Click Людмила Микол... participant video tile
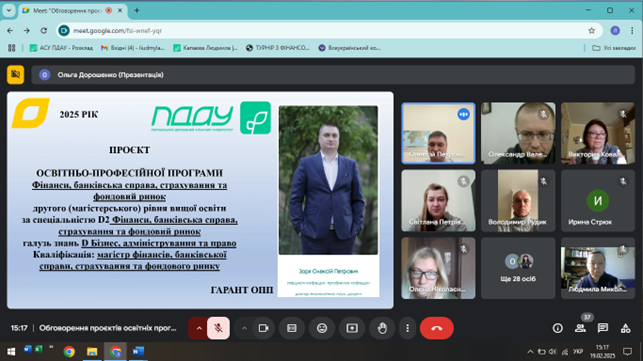The height and width of the screenshot is (361, 643). coord(598,268)
